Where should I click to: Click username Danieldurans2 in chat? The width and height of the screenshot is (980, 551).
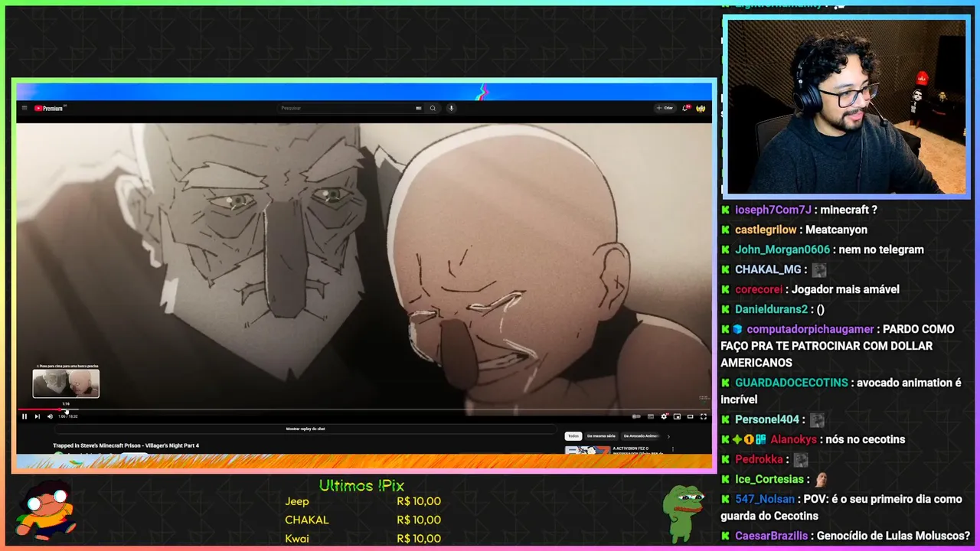[771, 309]
